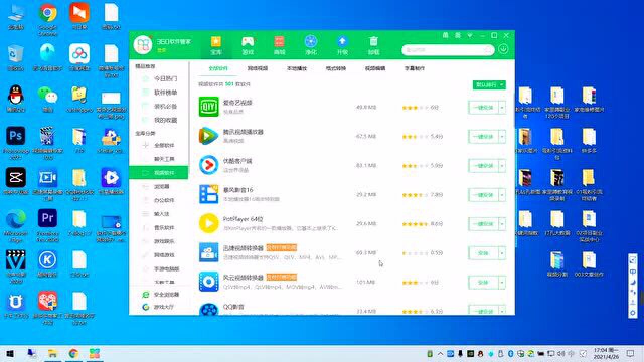Open the 升级 upgrade section
This screenshot has height=362, width=644.
[x=342, y=45]
